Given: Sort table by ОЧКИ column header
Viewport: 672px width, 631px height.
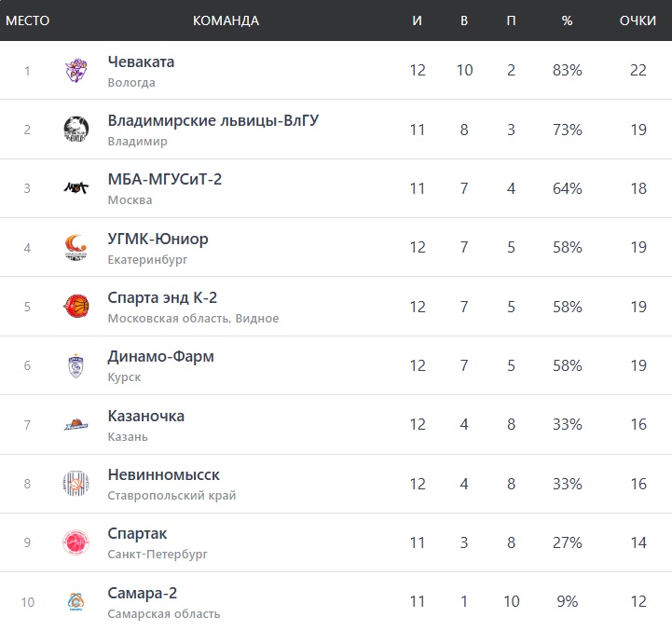Looking at the screenshot, I should [638, 21].
